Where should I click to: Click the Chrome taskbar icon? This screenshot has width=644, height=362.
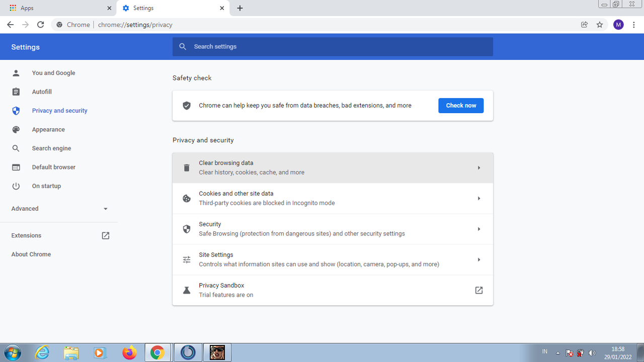(157, 352)
